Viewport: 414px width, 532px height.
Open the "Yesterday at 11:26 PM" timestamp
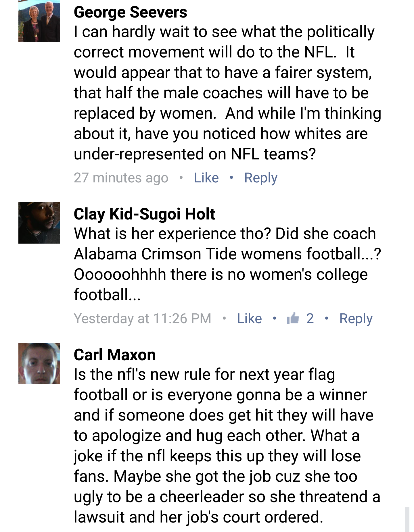pyautogui.click(x=142, y=319)
